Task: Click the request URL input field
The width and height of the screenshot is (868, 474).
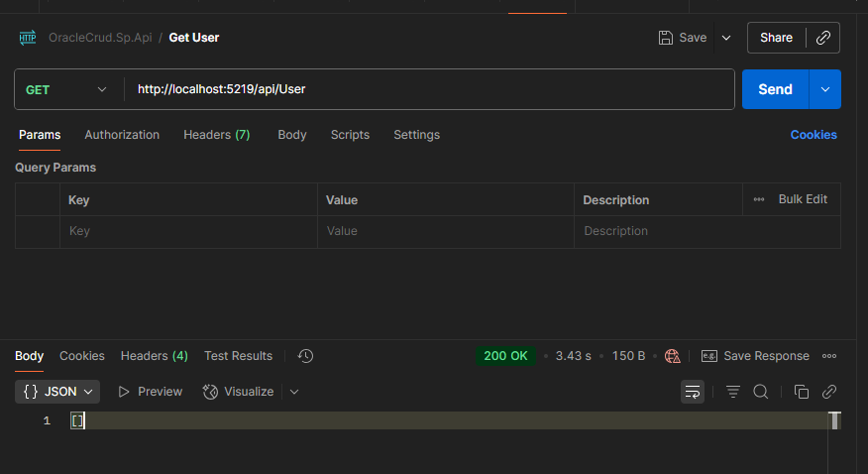Action: click(426, 89)
